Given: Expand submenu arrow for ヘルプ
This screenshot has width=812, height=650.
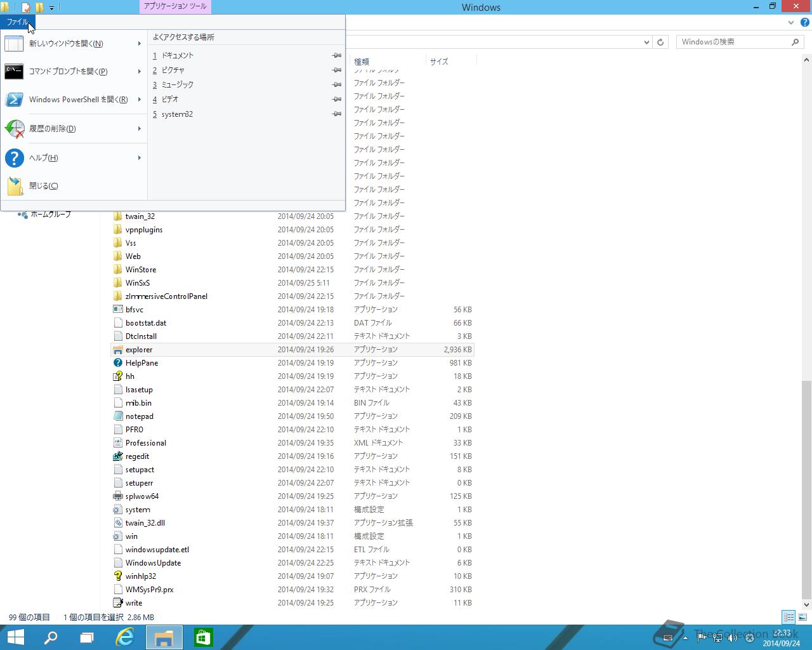Looking at the screenshot, I should click(139, 158).
